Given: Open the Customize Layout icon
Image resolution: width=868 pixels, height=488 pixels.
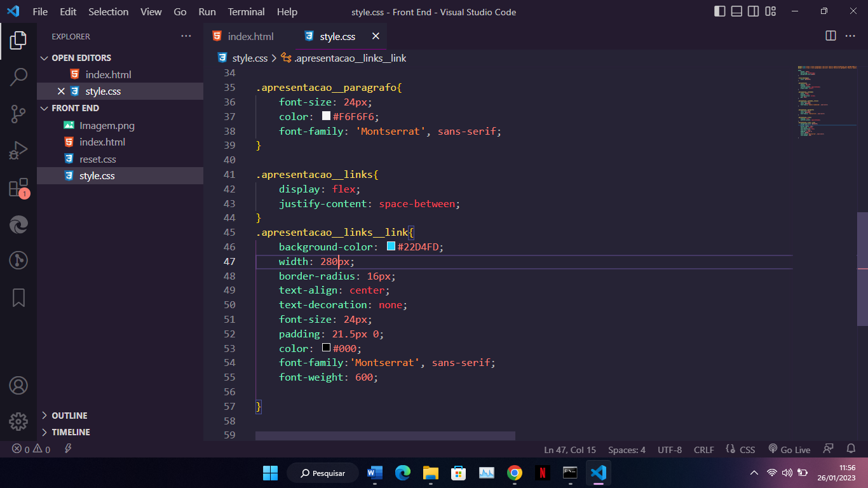Looking at the screenshot, I should pyautogui.click(x=771, y=11).
